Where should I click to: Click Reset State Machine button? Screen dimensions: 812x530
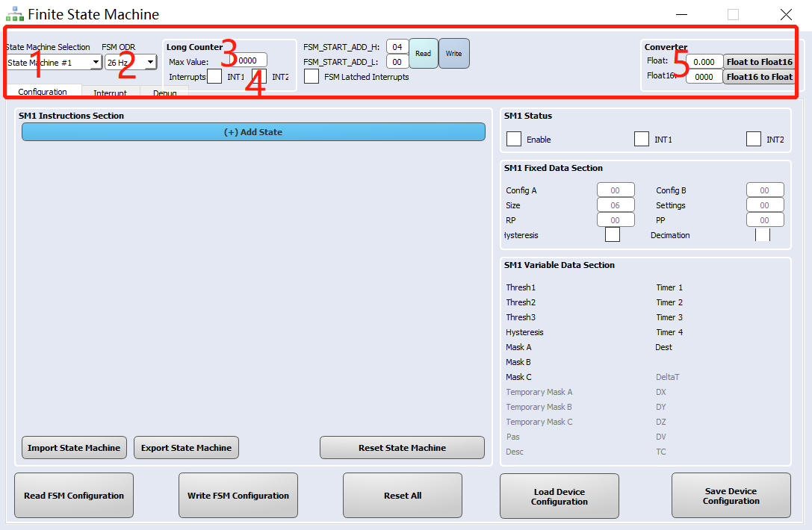(x=402, y=448)
